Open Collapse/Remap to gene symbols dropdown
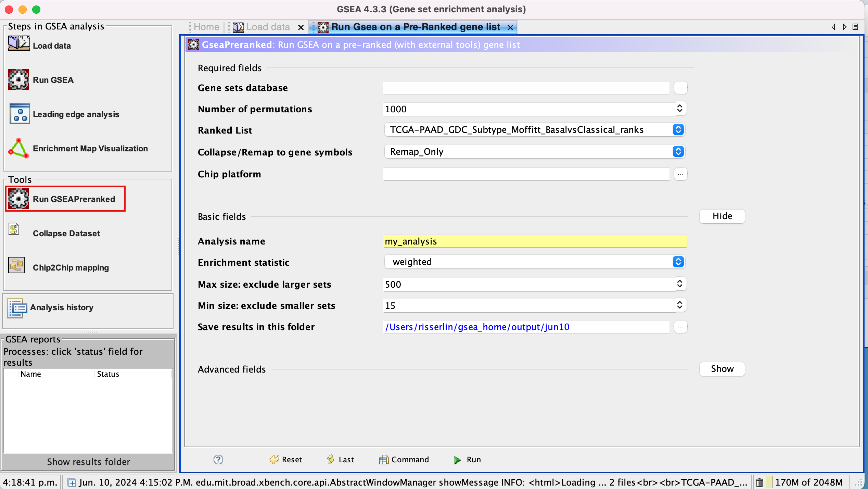 (x=678, y=151)
